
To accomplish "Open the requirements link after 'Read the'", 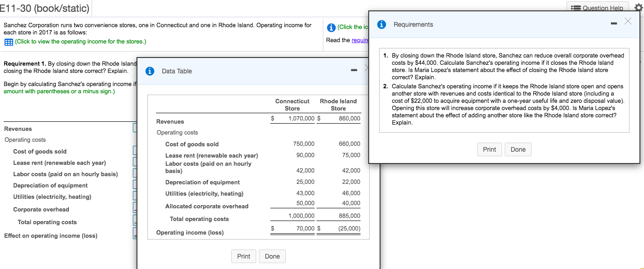I will (360, 40).
